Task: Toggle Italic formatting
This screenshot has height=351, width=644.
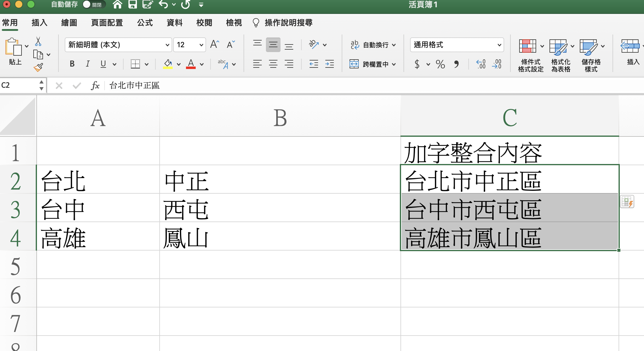Action: pyautogui.click(x=88, y=64)
